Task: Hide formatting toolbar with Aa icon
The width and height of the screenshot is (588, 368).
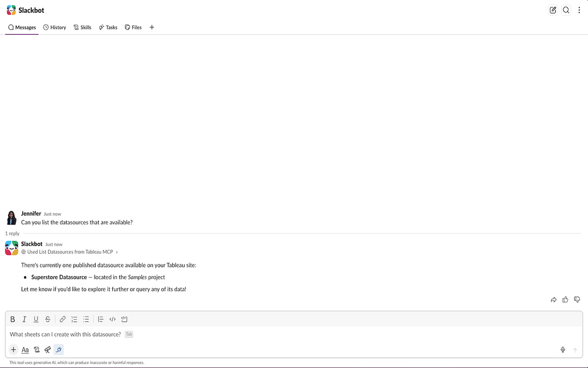Action: point(25,350)
